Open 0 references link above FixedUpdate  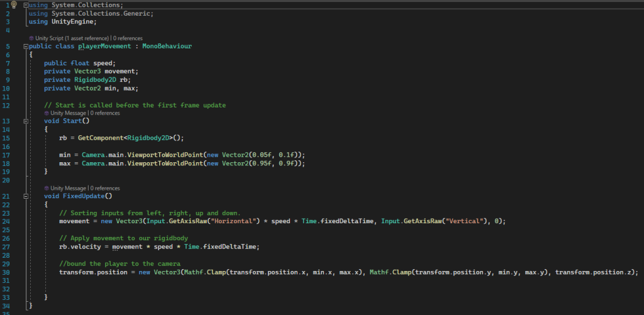(105, 188)
